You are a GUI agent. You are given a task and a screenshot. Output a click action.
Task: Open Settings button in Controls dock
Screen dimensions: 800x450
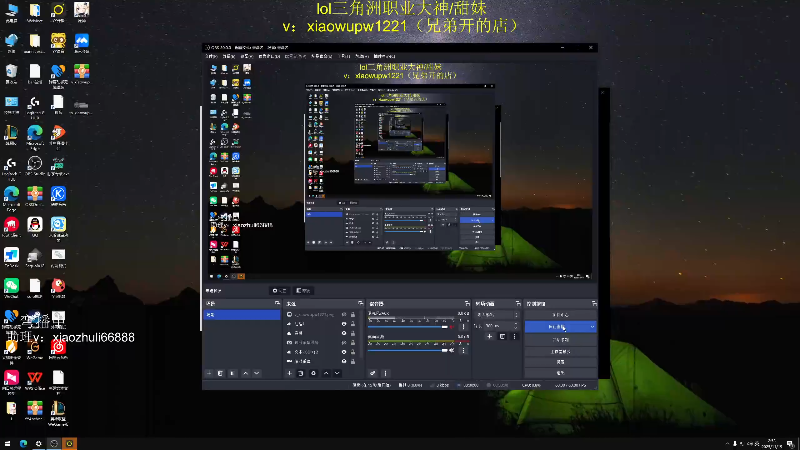(560, 362)
